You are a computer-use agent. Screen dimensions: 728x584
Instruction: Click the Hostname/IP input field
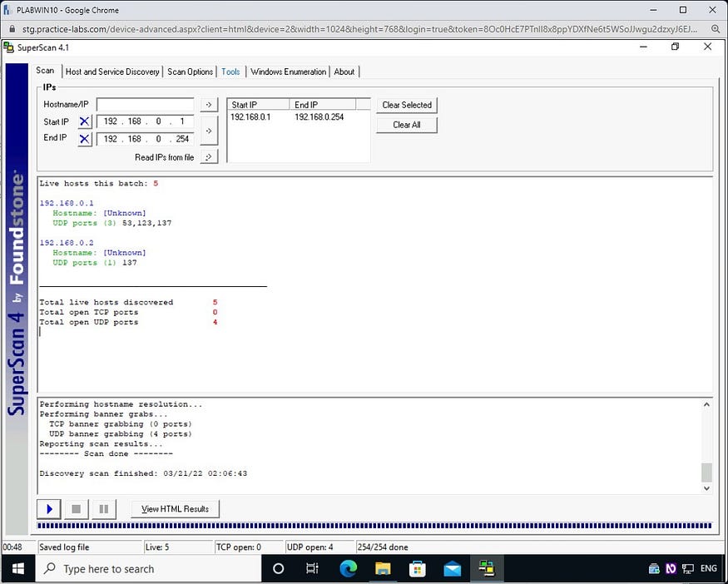click(145, 105)
